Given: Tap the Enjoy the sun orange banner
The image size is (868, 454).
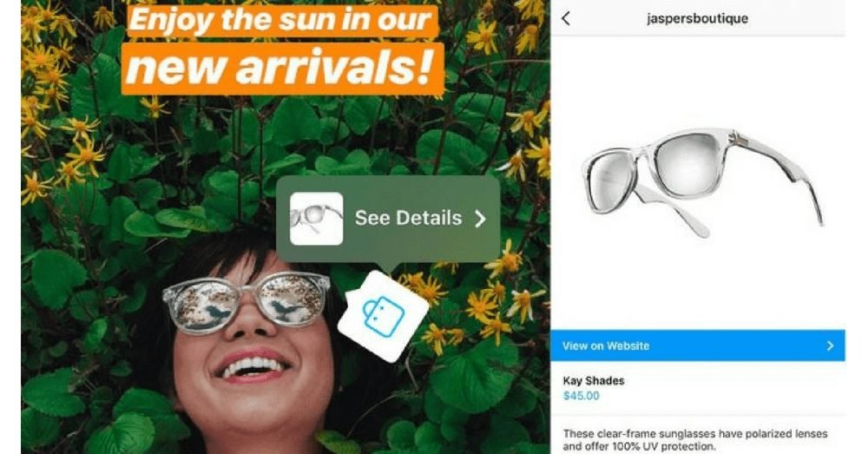Looking at the screenshot, I should pyautogui.click(x=279, y=21).
